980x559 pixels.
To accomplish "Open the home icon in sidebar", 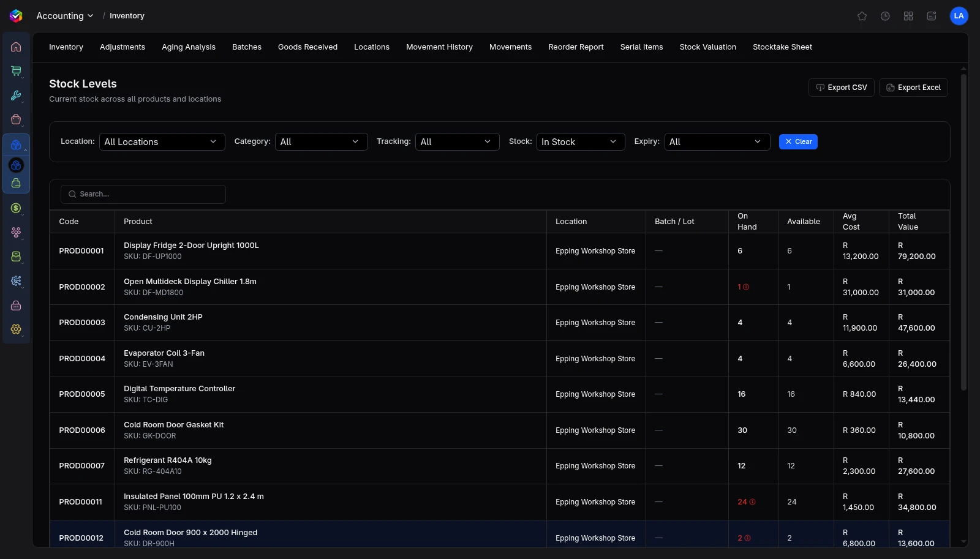I will tap(16, 47).
